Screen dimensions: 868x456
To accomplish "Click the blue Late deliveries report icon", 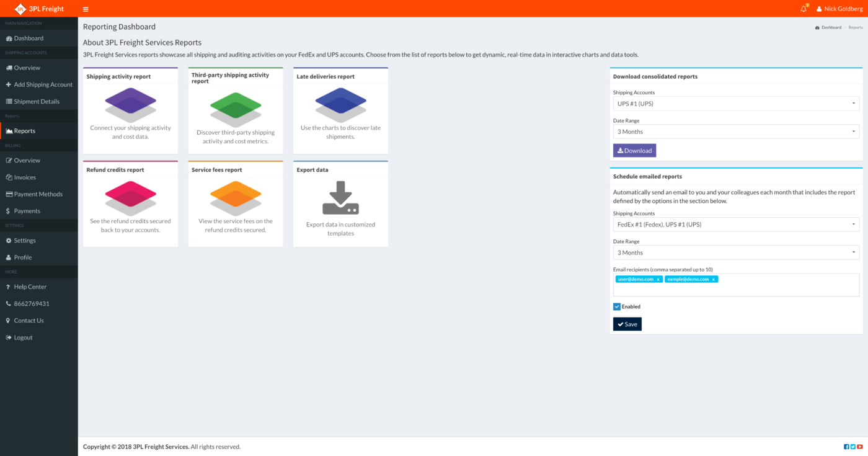I will click(340, 104).
